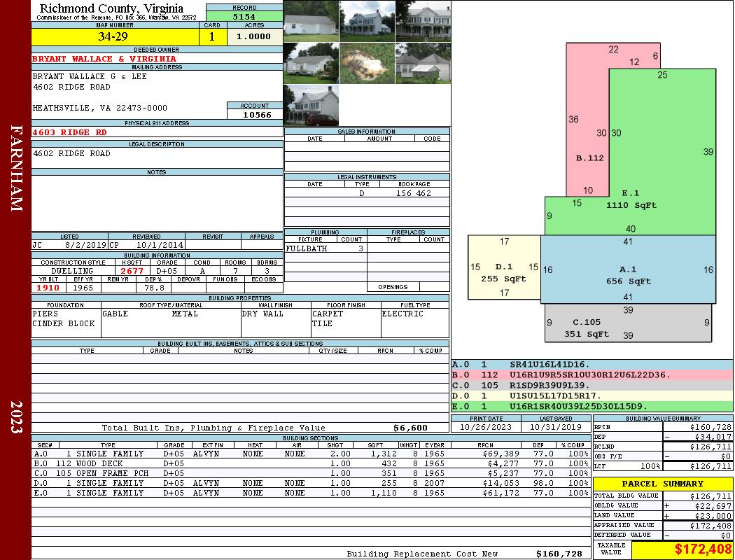
Task: Open the top middle house photo
Action: [x=367, y=21]
